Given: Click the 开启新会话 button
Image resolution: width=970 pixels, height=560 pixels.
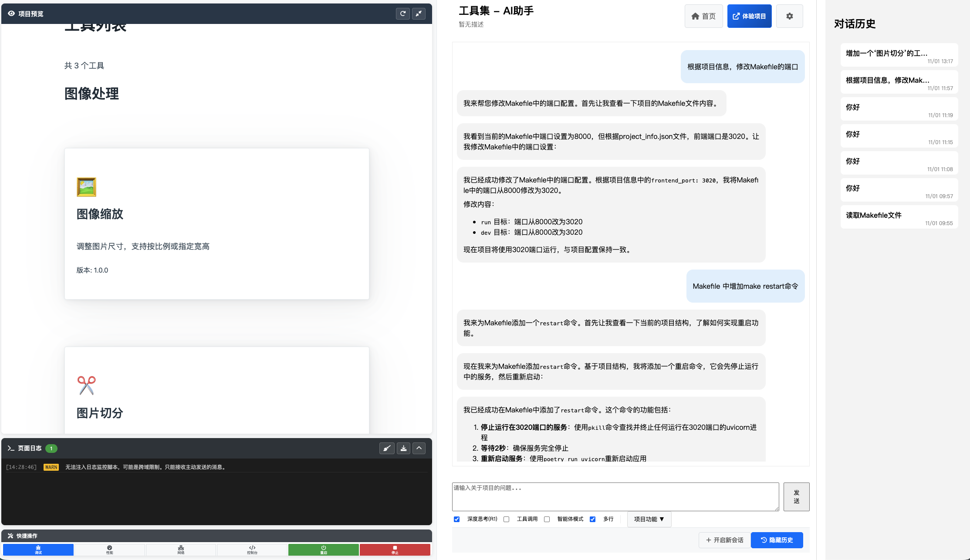Looking at the screenshot, I should tap(724, 540).
